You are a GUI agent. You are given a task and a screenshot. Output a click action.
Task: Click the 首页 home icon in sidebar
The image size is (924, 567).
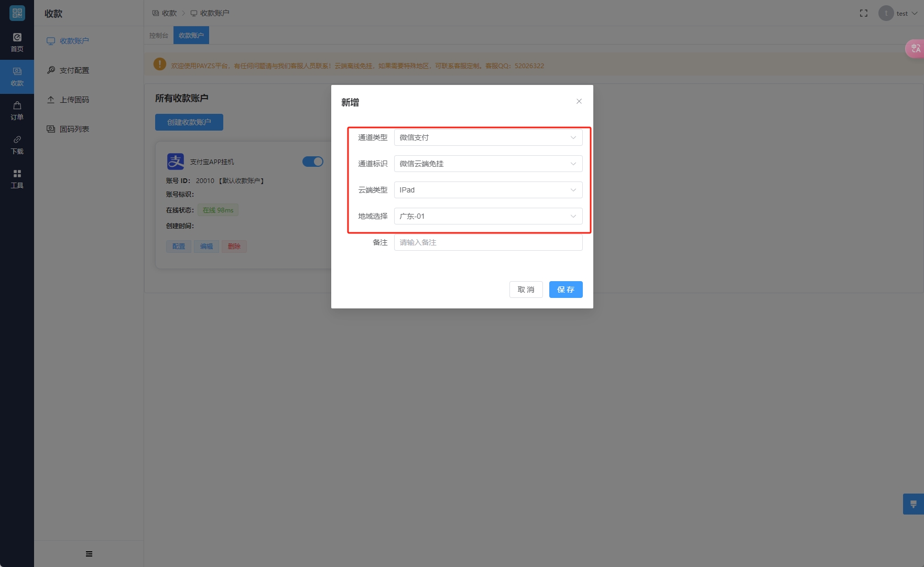point(17,42)
